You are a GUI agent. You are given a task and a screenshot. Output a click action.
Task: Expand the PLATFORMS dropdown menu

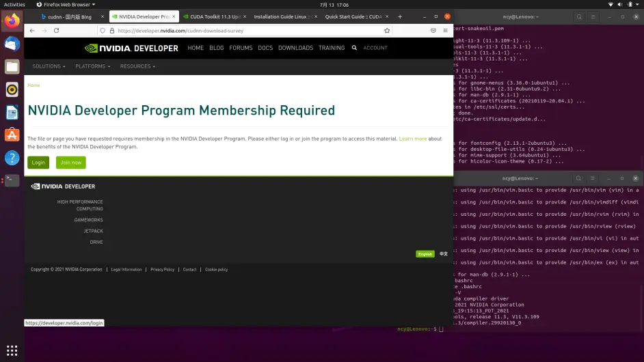[93, 66]
